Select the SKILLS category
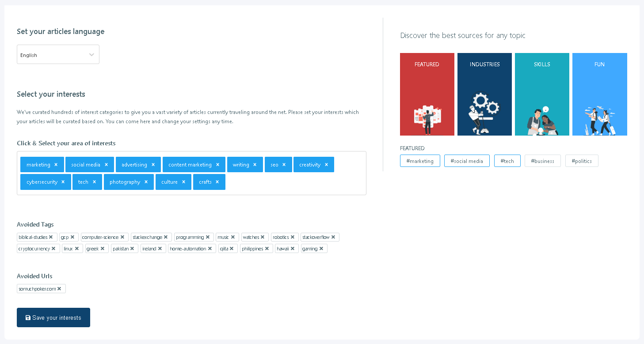 [542, 94]
